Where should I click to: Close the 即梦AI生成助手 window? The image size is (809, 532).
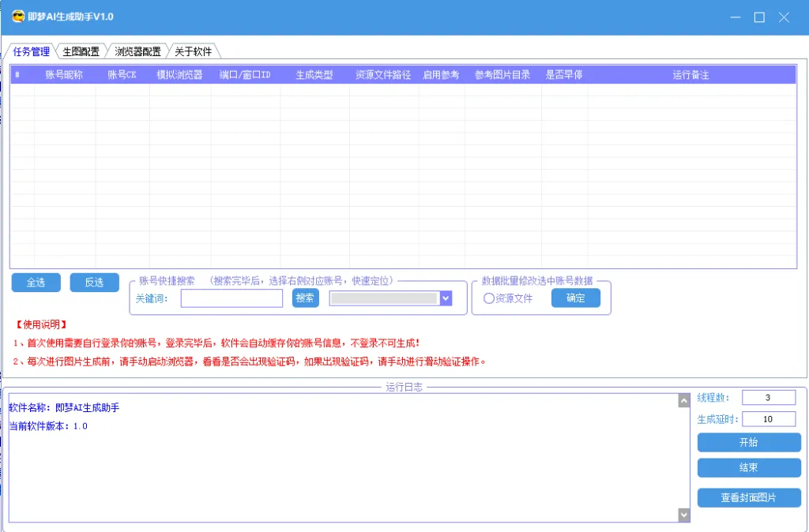tap(784, 17)
